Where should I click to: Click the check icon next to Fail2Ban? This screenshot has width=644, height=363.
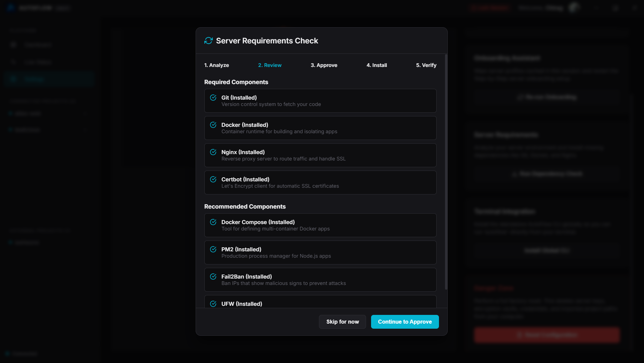pyautogui.click(x=213, y=277)
